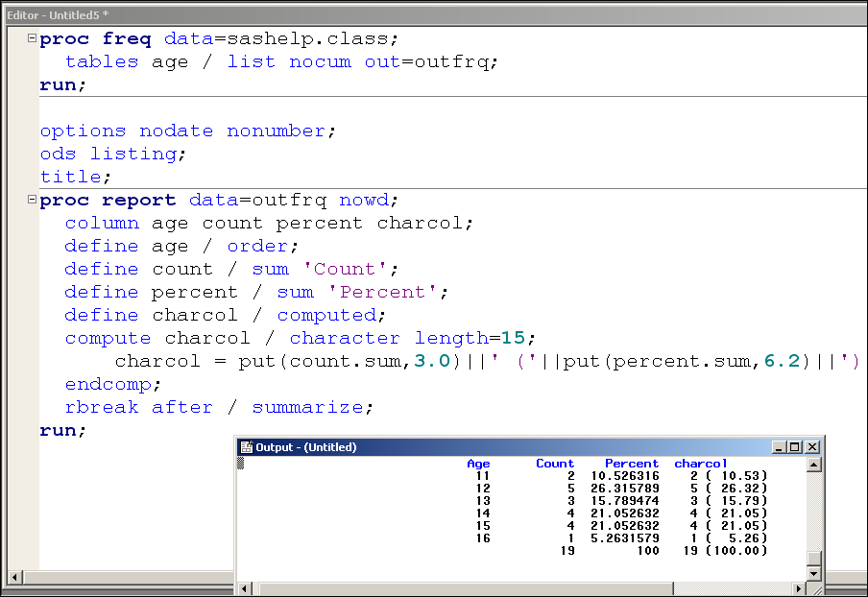Click the 'column' keyword in the editor

pyautogui.click(x=102, y=223)
